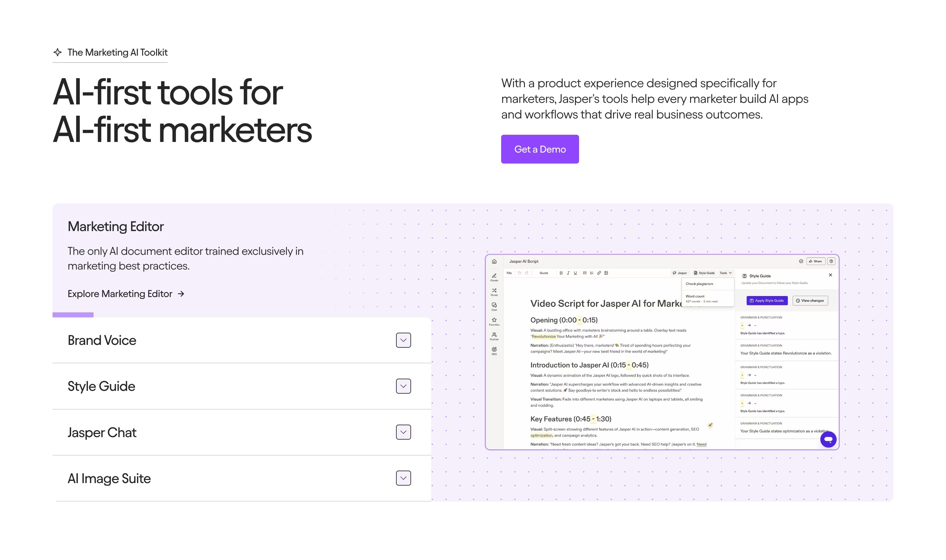Viewport: 946px width, 560px height.
Task: Click the Introduction to Jasper AI heading
Action: (589, 365)
